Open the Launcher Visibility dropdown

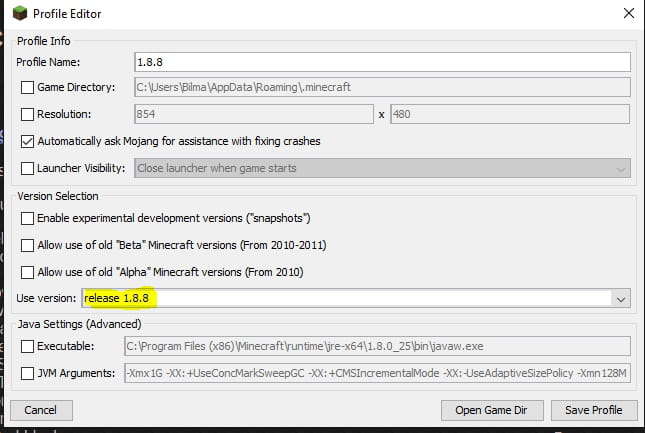382,168
